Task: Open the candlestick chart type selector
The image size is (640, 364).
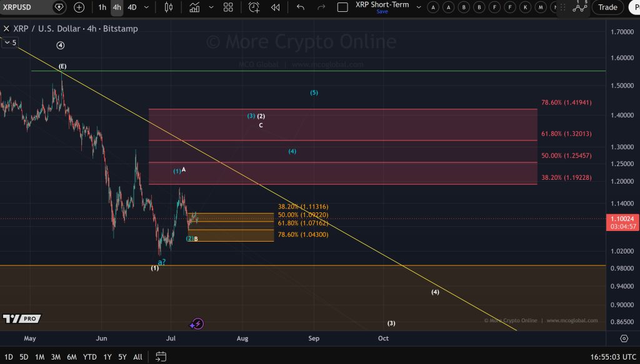Action: pyautogui.click(x=169, y=7)
